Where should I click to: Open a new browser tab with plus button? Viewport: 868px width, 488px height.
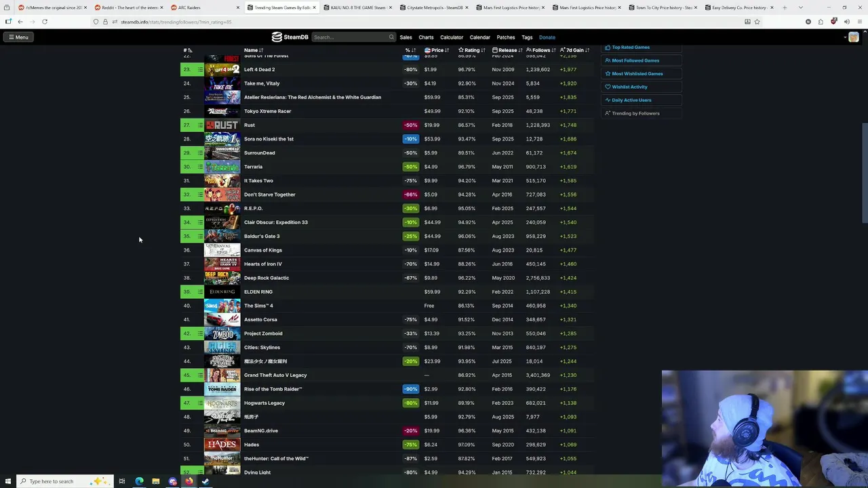[x=785, y=7]
